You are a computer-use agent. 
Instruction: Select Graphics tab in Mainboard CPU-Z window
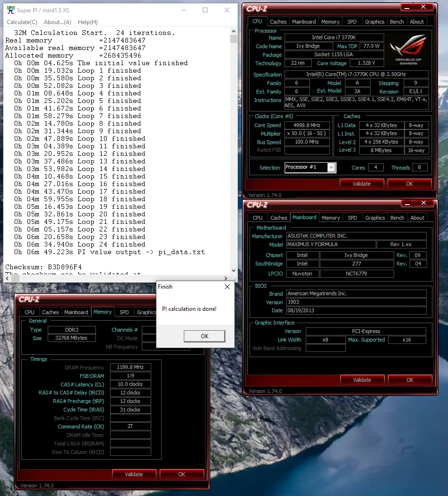click(375, 218)
